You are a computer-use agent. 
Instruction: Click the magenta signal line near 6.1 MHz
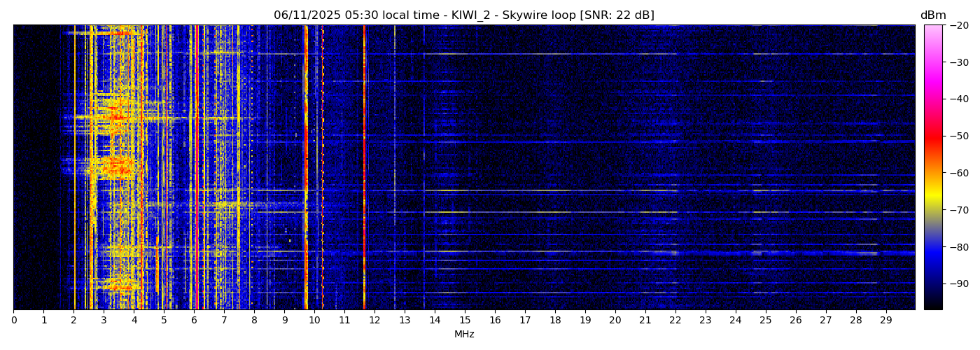point(197,168)
